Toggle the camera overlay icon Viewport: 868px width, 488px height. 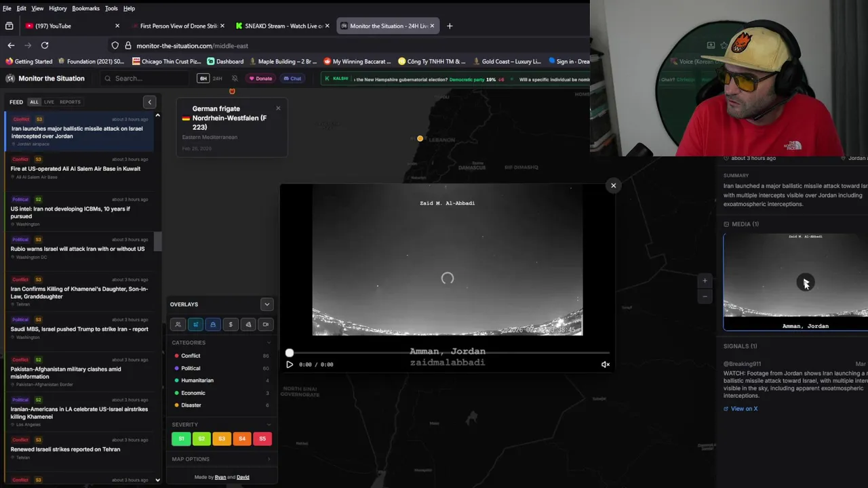pos(266,325)
